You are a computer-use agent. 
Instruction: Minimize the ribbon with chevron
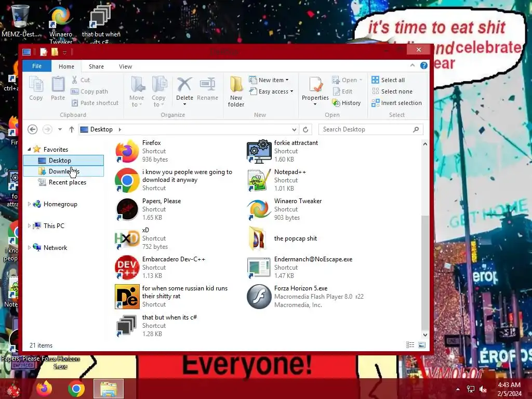(x=413, y=65)
